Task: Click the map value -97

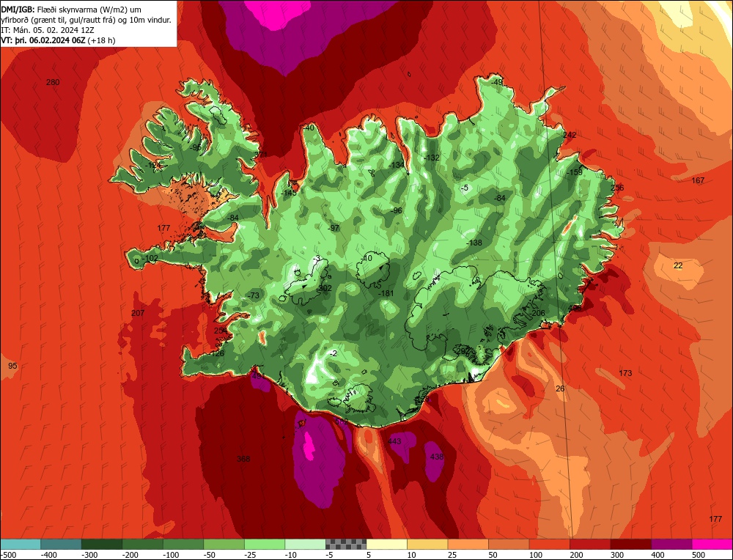Action: click(x=334, y=228)
